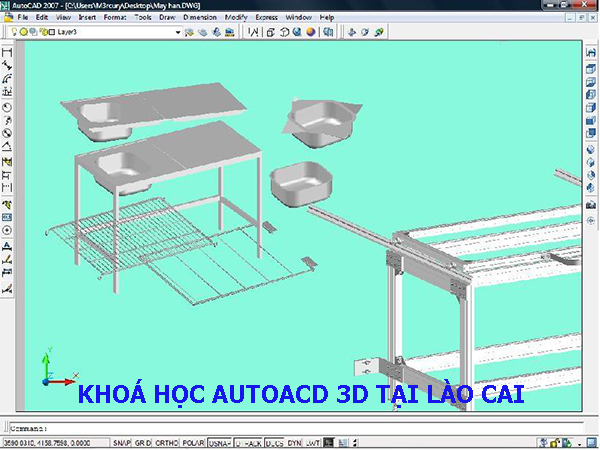The image size is (600, 450).
Task: Open the Tolerance tool
Action: (7, 217)
